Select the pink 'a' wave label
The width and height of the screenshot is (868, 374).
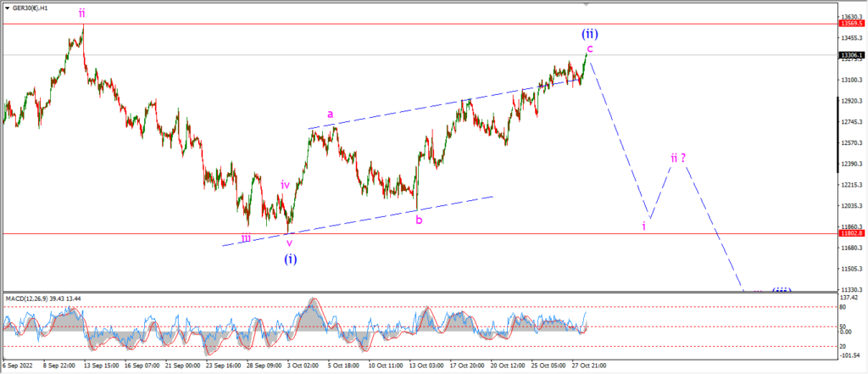330,114
